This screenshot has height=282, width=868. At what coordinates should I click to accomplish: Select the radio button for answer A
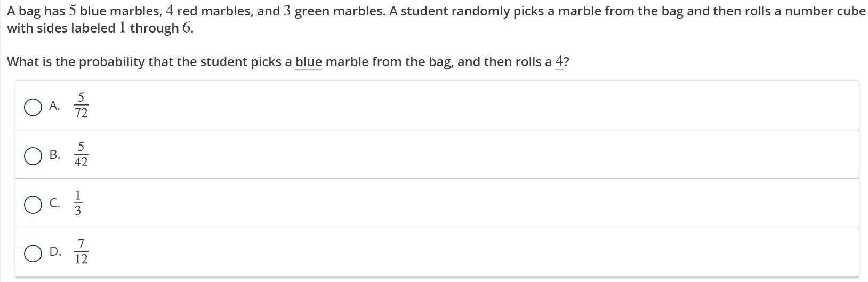coord(33,107)
